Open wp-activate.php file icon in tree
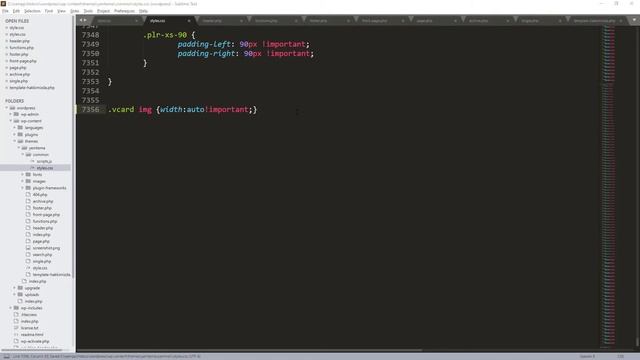This screenshot has height=360, width=640. (x=16, y=341)
